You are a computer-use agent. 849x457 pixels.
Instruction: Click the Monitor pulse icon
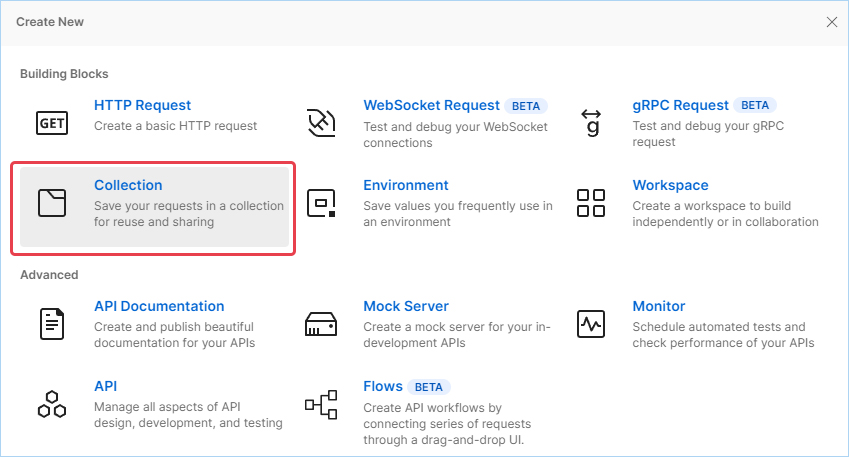[x=591, y=324]
